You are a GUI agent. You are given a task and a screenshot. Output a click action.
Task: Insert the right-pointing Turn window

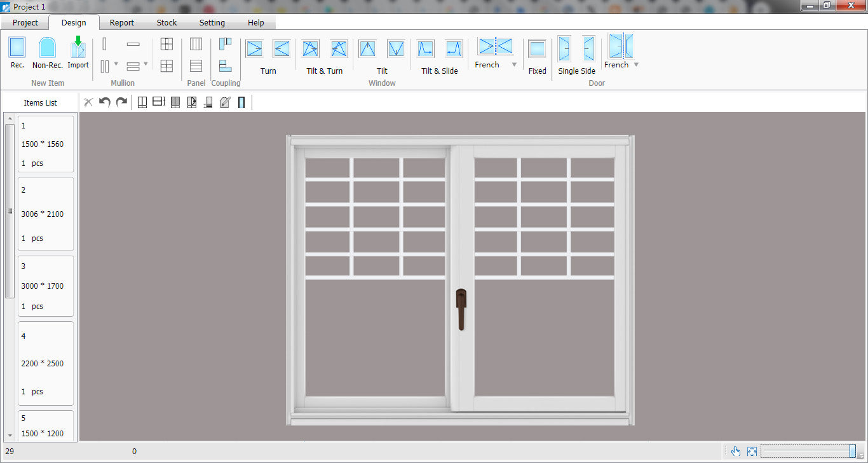[254, 49]
